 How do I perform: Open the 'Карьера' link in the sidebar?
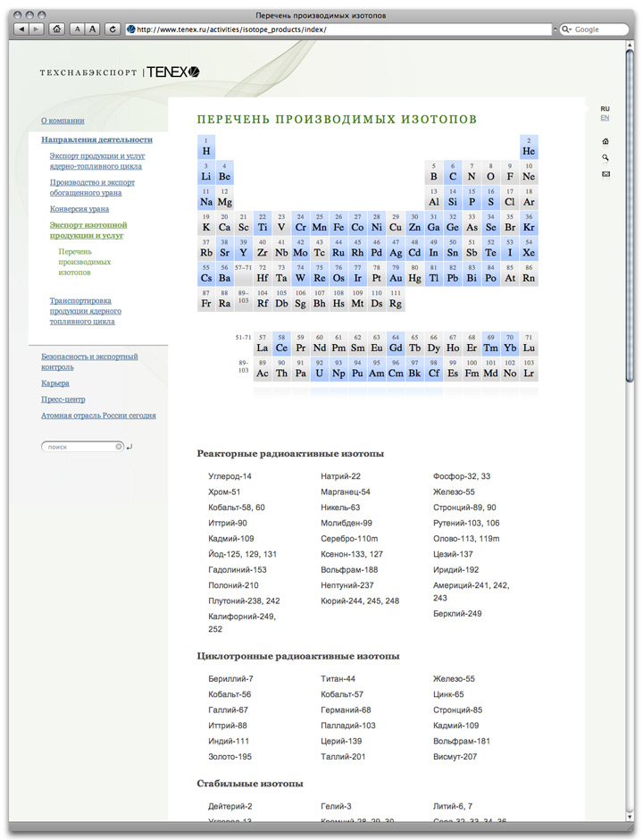pyautogui.click(x=55, y=383)
